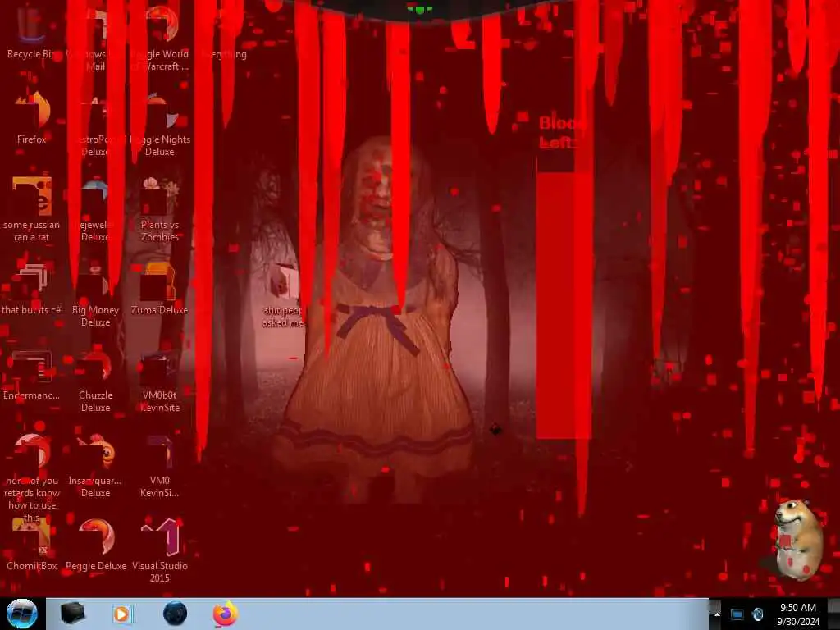Screen dimensions: 840x630
Task: Click the black box taskbar icon
Action: click(x=72, y=614)
